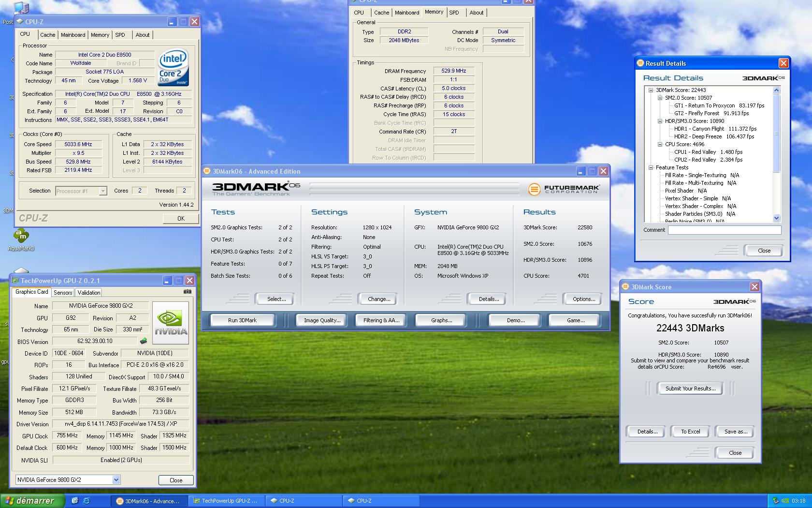
Task: Click the Core Speed 5033.6 MHz value
Action: pos(79,144)
